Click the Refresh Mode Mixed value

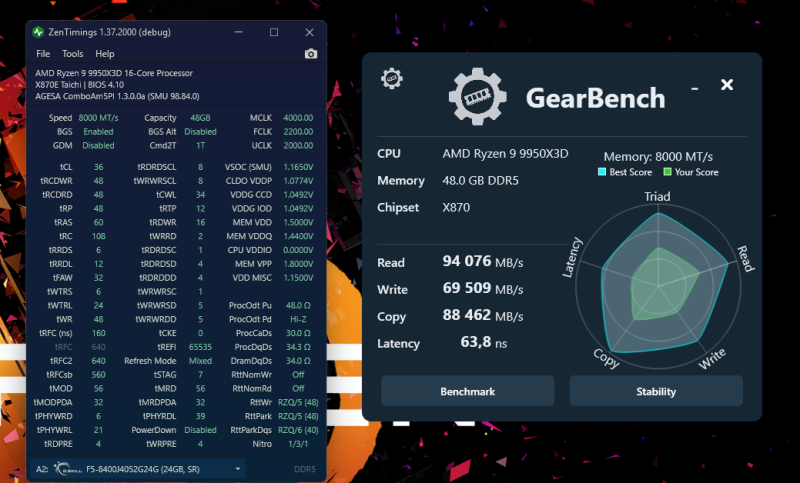point(201,361)
